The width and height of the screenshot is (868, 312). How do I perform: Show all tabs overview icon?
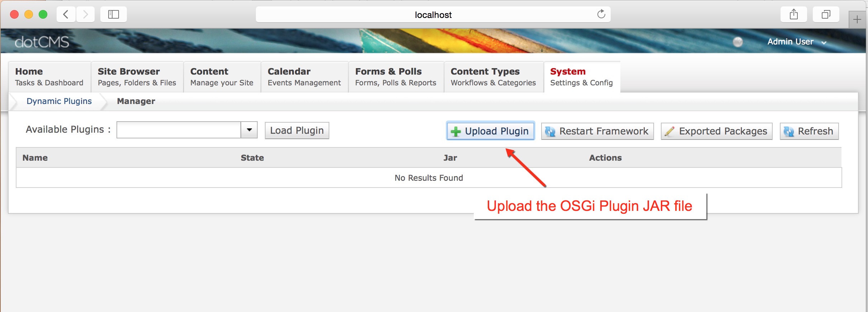826,14
